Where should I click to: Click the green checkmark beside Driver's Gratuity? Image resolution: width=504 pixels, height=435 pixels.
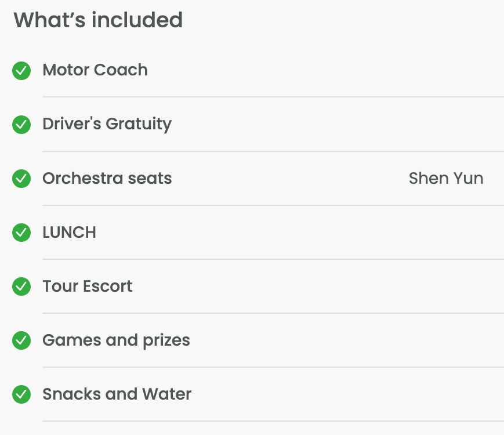tap(21, 125)
